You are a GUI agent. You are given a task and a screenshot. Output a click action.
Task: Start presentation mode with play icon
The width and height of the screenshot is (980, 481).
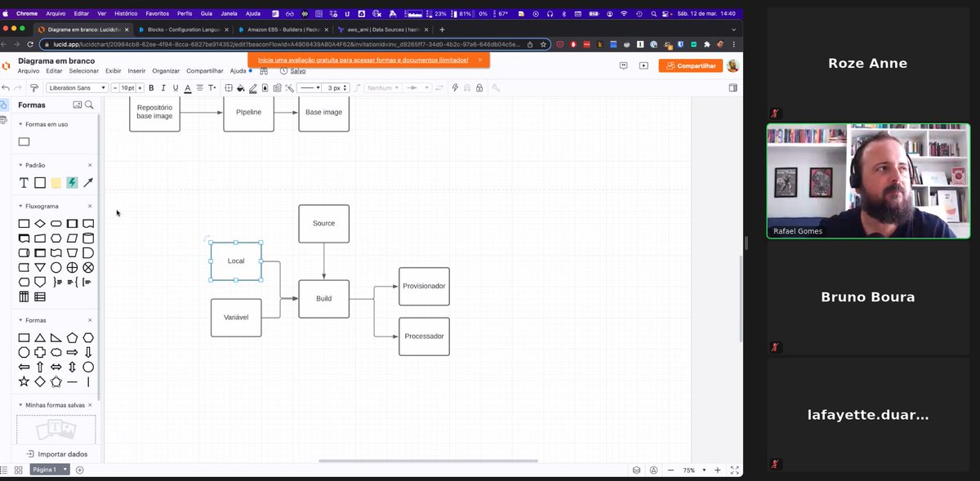[644, 65]
